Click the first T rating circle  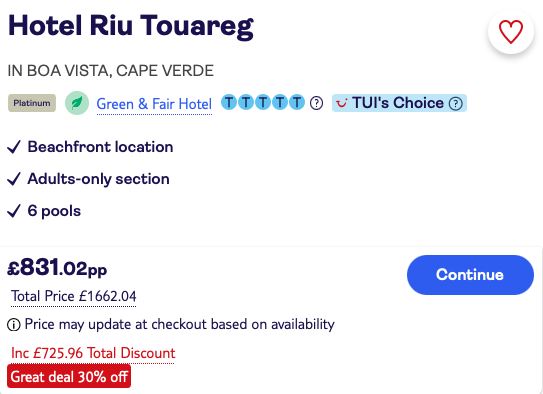coord(229,102)
